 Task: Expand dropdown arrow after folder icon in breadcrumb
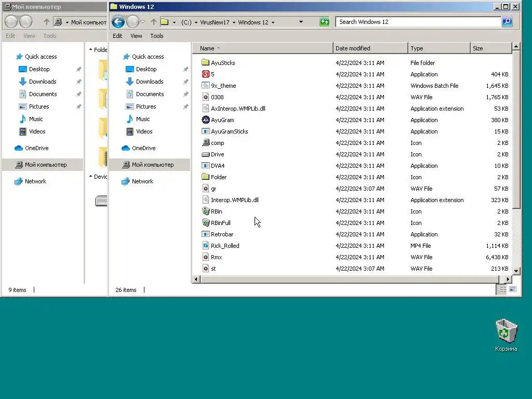[x=174, y=22]
